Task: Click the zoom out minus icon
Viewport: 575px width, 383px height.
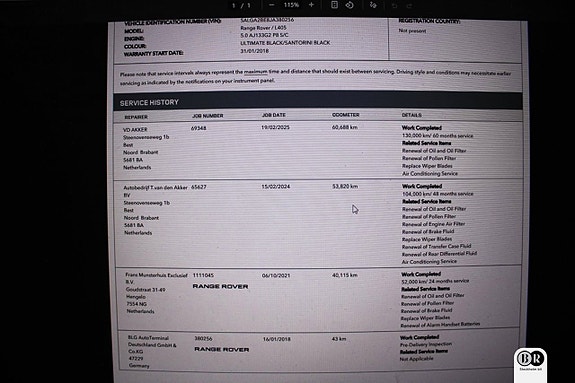Action: coord(271,5)
